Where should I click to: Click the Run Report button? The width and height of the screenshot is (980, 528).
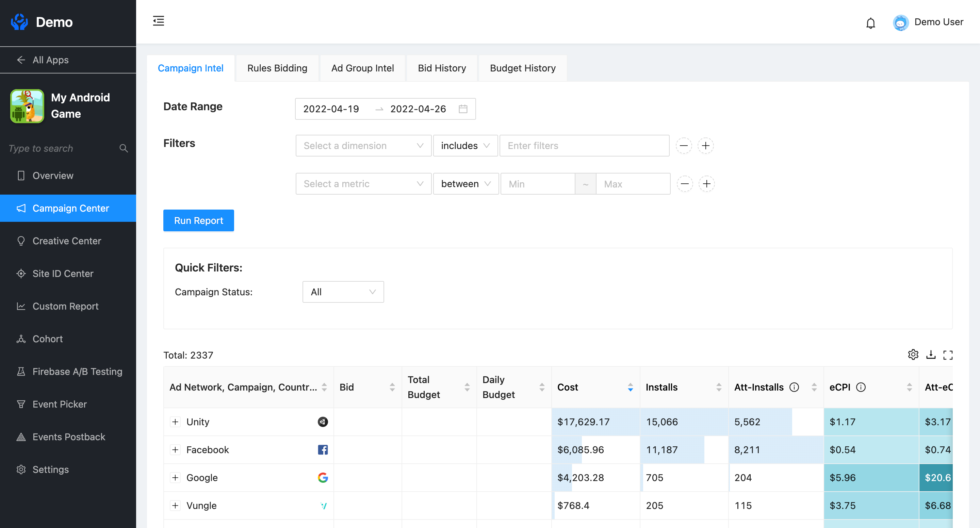point(198,220)
